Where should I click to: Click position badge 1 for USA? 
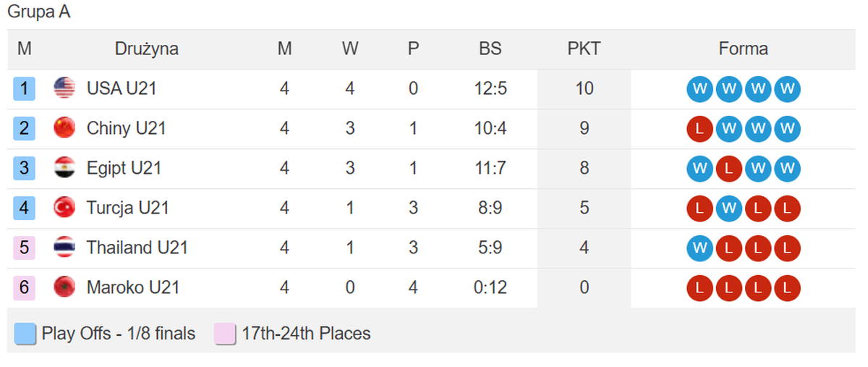click(x=24, y=89)
